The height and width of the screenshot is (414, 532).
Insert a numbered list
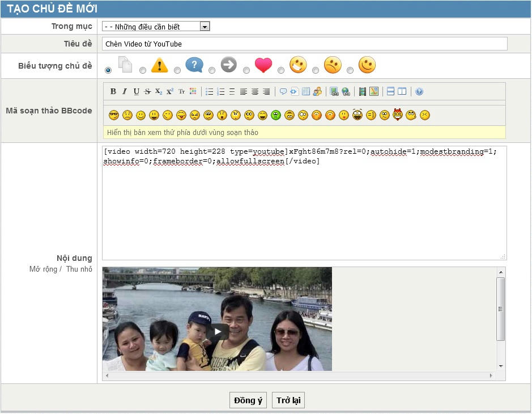tap(221, 91)
